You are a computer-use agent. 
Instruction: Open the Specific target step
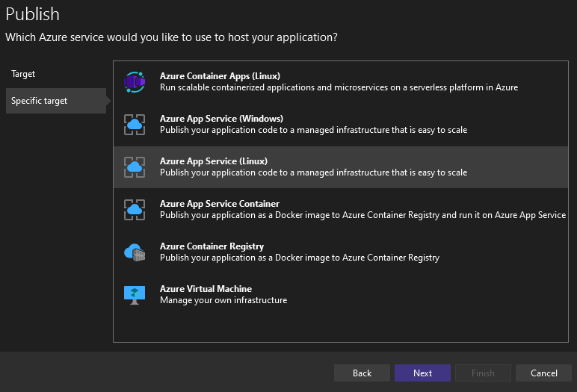56,101
